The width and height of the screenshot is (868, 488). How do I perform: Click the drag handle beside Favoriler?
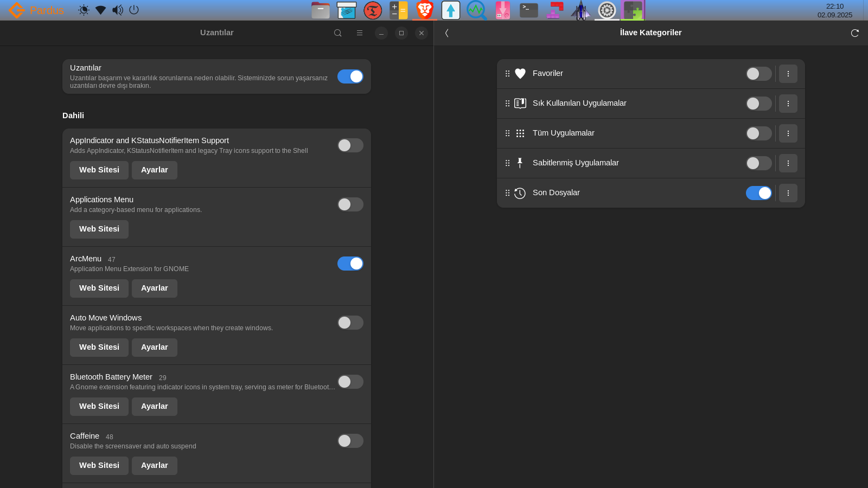[x=507, y=74]
